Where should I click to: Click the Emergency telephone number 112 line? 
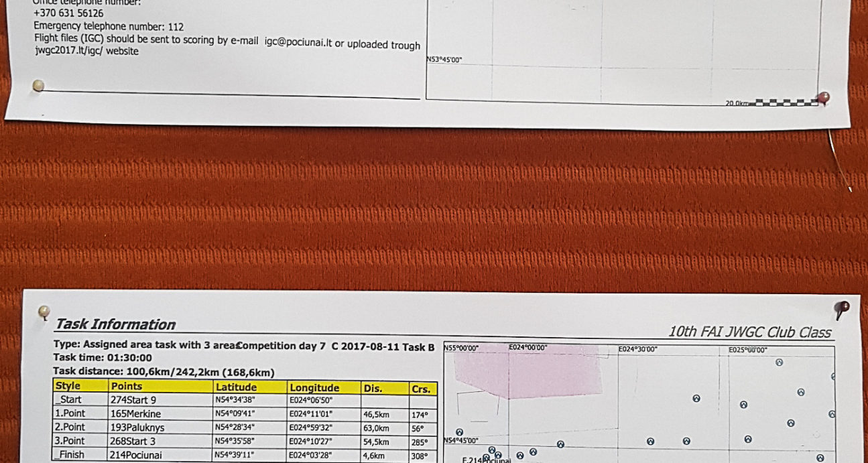109,26
